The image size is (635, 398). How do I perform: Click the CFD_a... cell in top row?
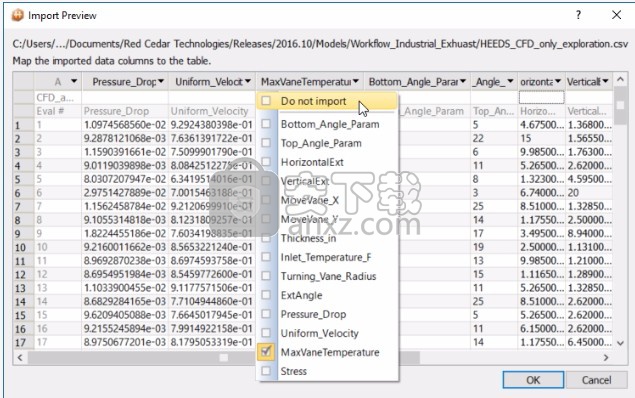(x=58, y=97)
